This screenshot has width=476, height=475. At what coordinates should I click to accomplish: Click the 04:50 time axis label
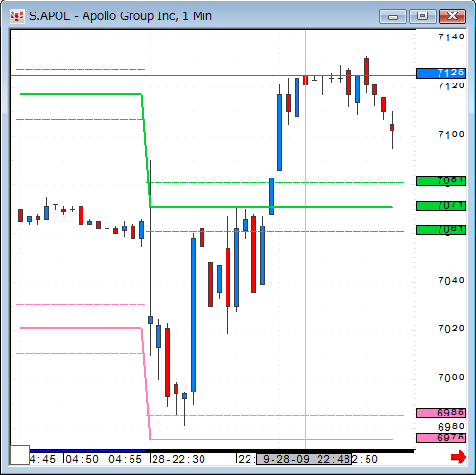83,459
